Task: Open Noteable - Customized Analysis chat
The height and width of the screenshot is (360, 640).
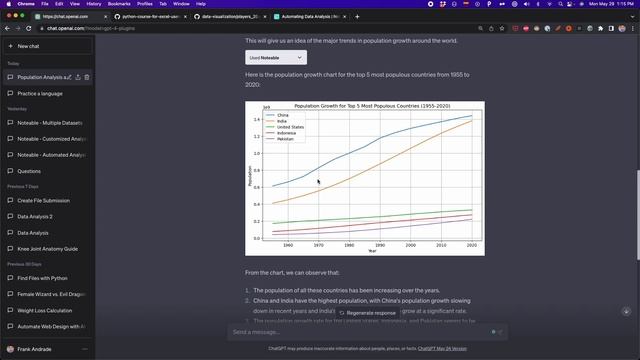Action: pos(48,139)
